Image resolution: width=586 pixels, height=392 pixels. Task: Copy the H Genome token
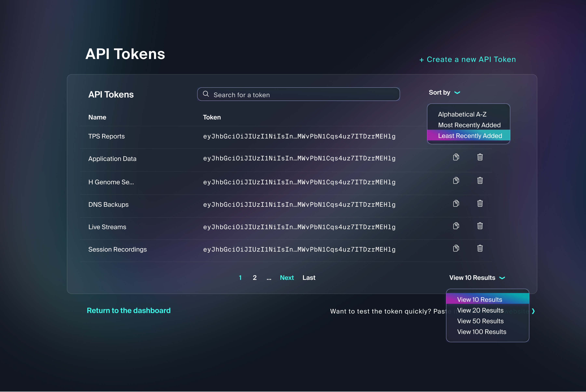click(456, 181)
